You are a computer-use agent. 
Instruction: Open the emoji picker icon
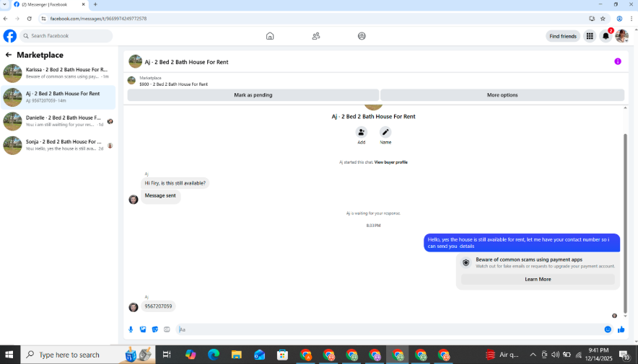pos(608,329)
